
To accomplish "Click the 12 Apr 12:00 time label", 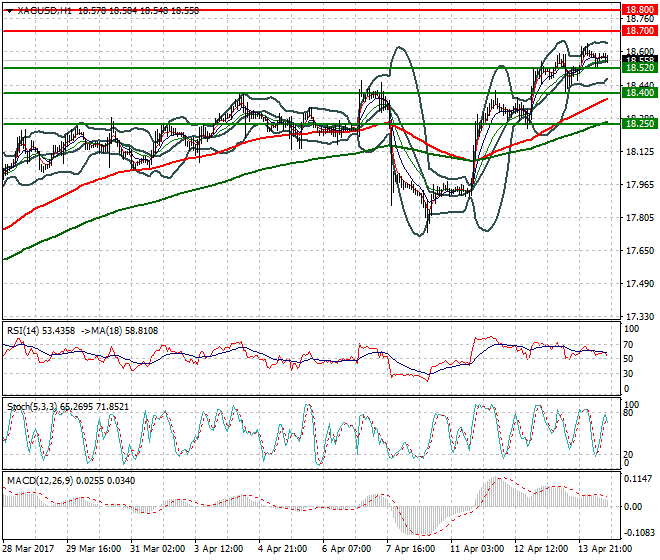I will [x=541, y=549].
